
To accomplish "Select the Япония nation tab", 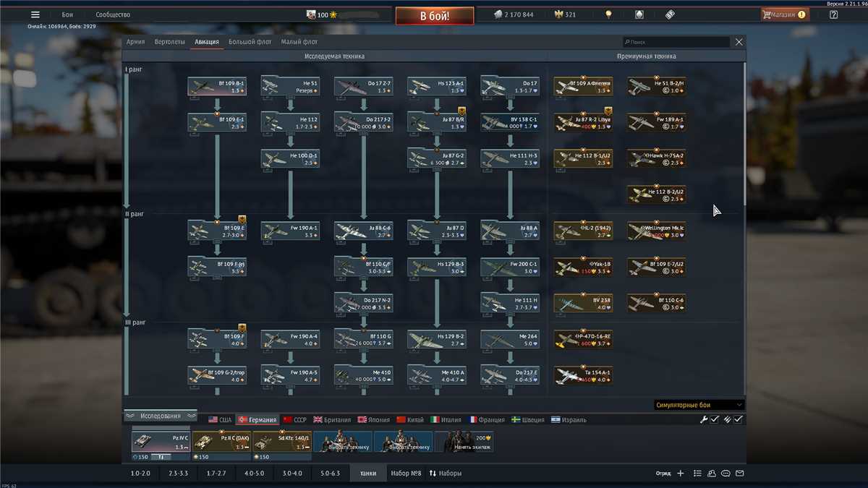I will click(x=373, y=420).
